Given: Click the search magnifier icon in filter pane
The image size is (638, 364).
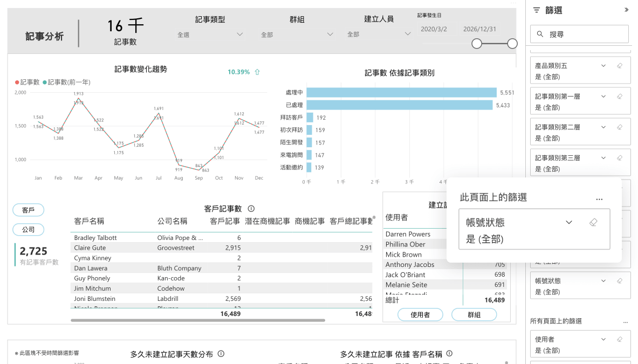Looking at the screenshot, I should [x=540, y=34].
